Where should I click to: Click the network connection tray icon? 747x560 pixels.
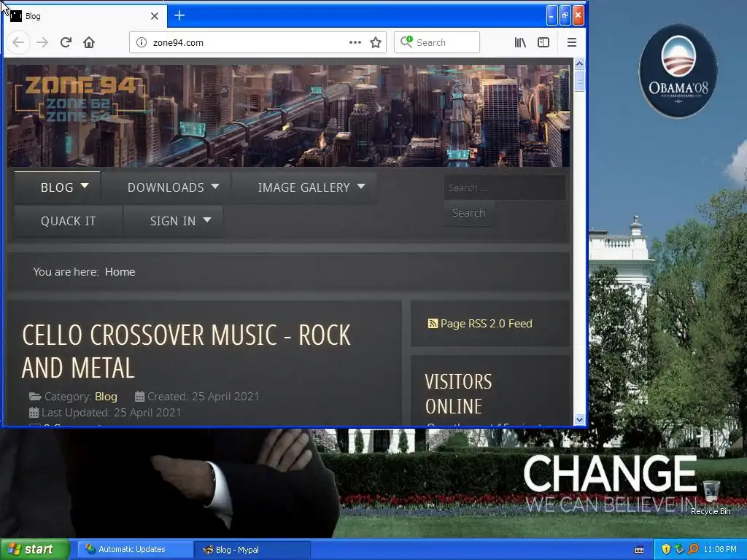coord(679,550)
